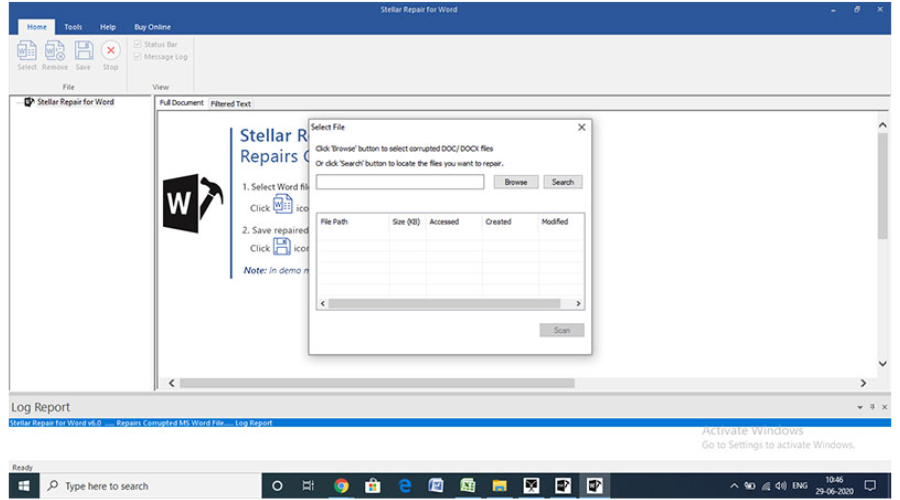Click the Accessed column header
The height and width of the screenshot is (500, 900).
coord(453,222)
